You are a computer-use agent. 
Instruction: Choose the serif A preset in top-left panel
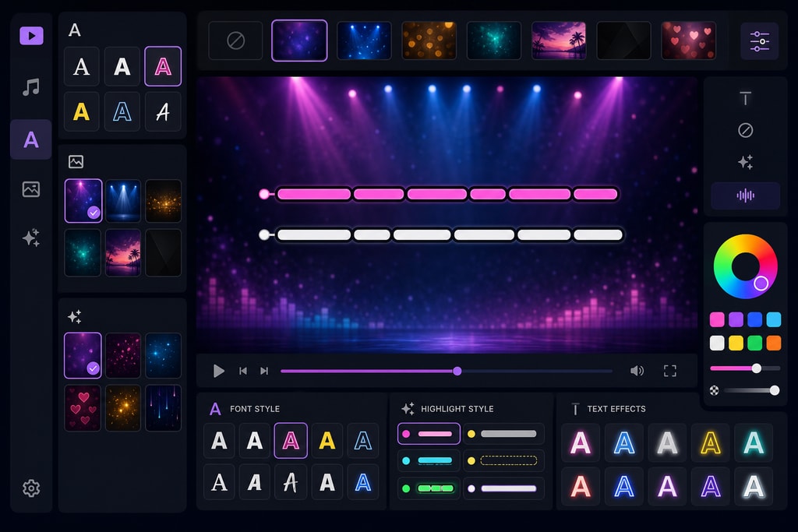(81, 66)
